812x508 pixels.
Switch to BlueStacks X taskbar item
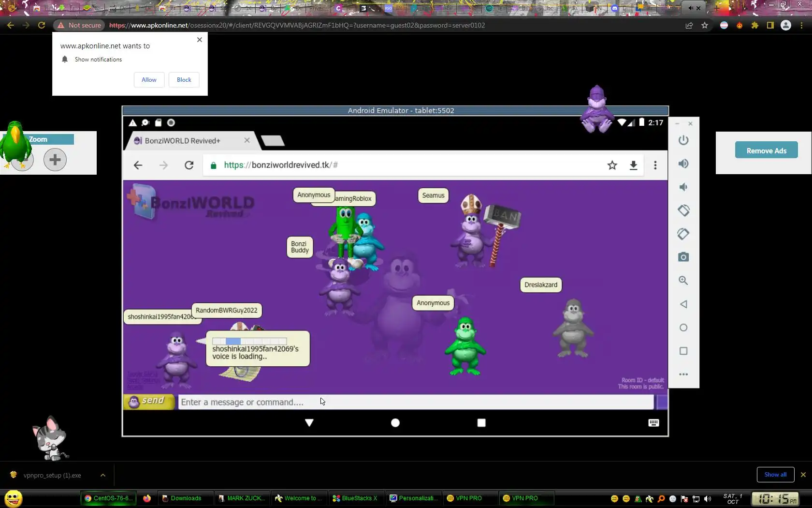357,498
